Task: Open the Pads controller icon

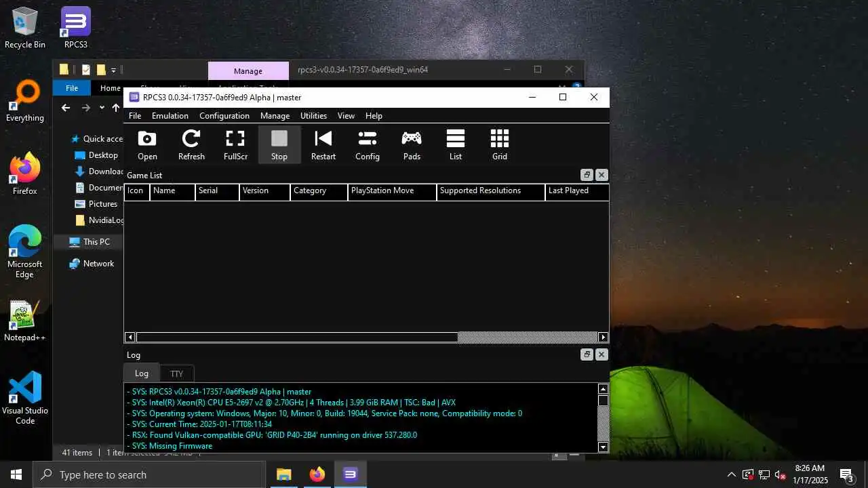Action: [x=412, y=145]
